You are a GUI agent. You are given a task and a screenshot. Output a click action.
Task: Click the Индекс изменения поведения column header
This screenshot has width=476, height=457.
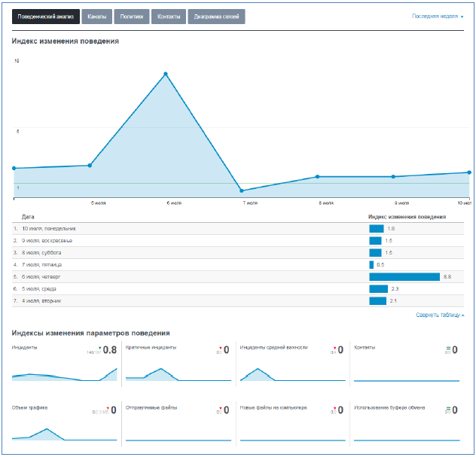point(407,217)
